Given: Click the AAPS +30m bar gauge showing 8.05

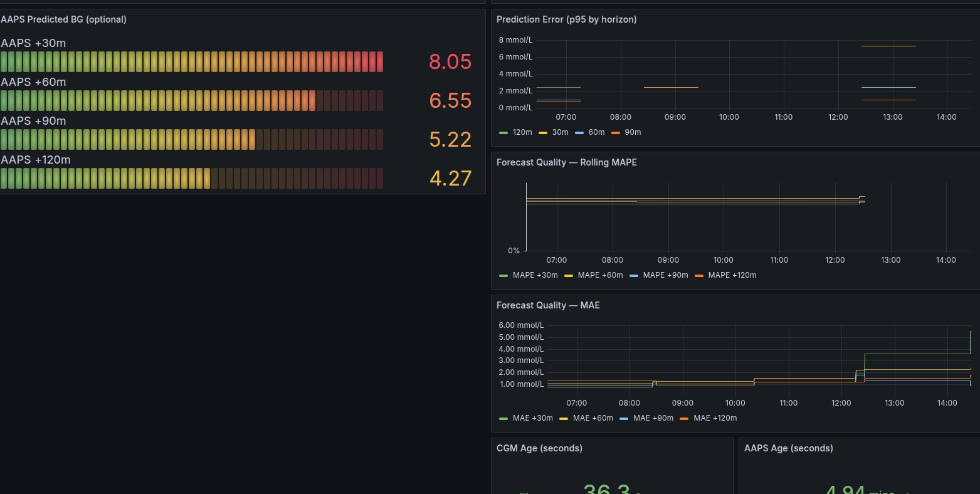Looking at the screenshot, I should [192, 61].
